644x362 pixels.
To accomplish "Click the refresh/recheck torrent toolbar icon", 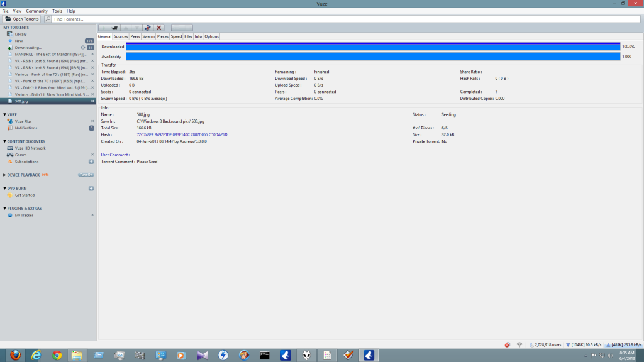I will click(148, 28).
